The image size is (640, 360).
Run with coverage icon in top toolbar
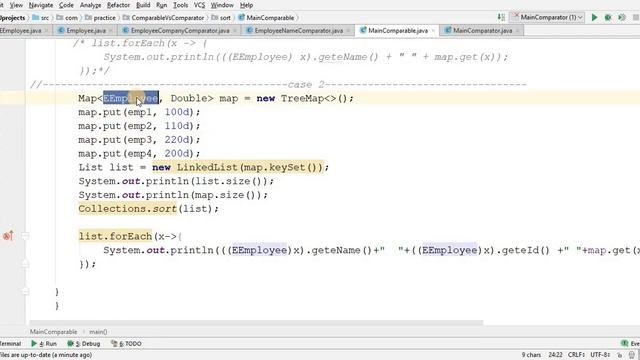(x=622, y=18)
